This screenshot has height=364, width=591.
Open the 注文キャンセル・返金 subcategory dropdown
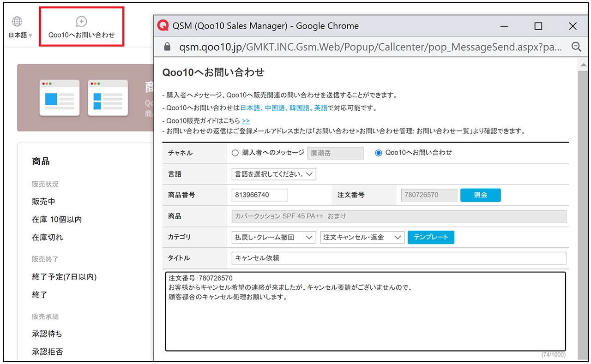point(362,237)
